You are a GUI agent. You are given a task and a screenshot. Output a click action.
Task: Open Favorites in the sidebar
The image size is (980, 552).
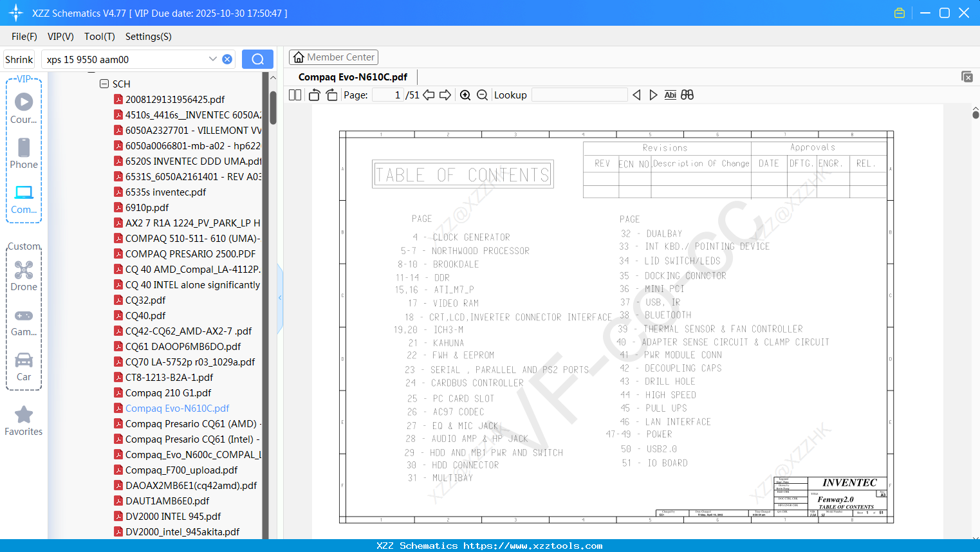pos(24,421)
